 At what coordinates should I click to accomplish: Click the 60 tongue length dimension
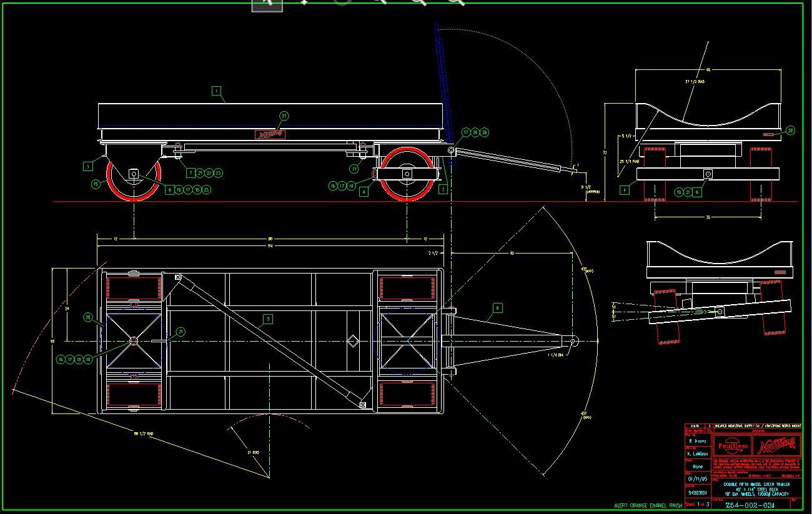point(512,253)
